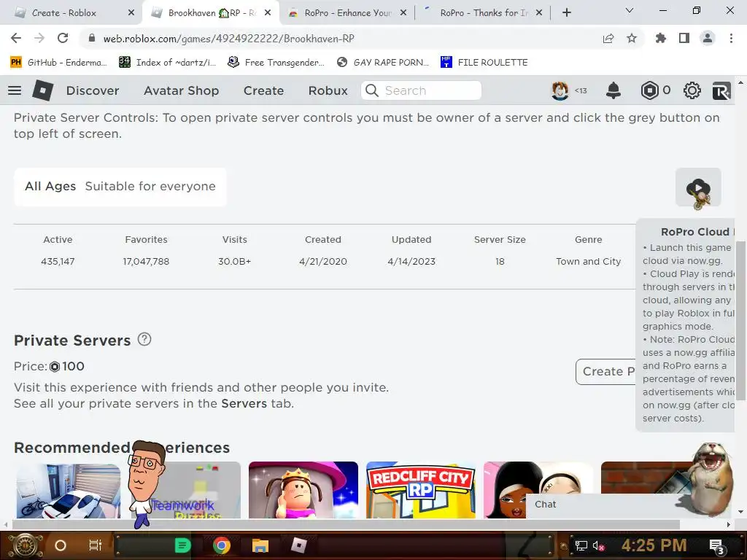Screen dimensions: 747x560
Task: Open the FILE ROULETTE bookmark
Action: (484, 63)
